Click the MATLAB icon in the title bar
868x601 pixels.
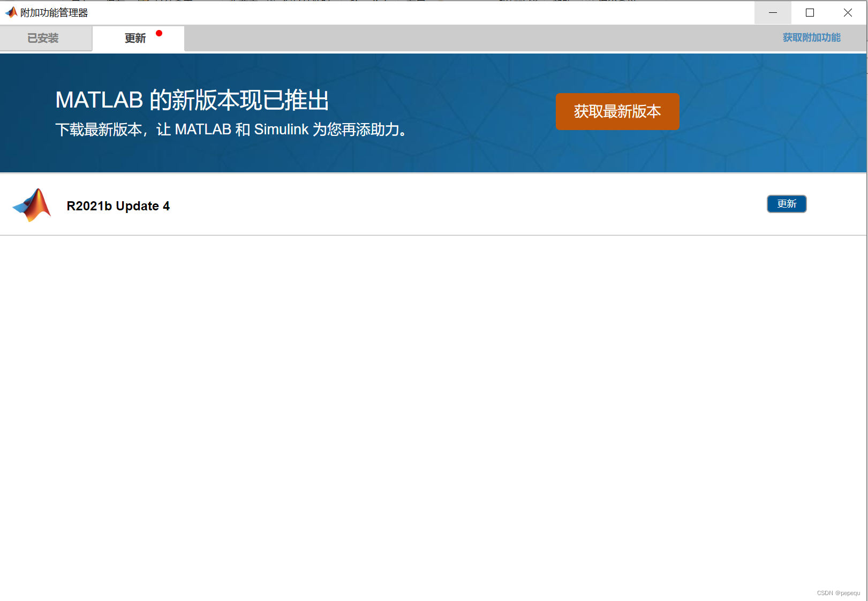[x=11, y=12]
